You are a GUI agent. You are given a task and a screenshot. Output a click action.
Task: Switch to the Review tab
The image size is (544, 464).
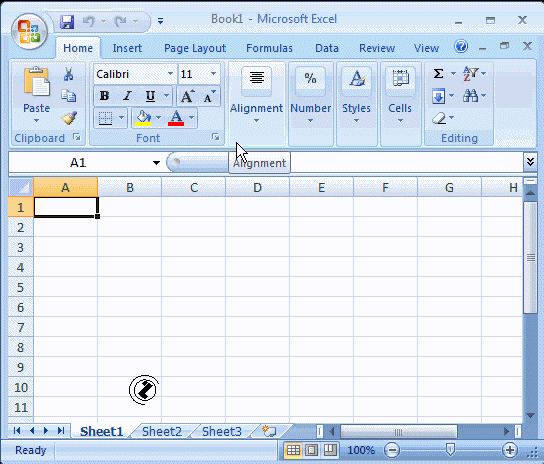pos(377,48)
